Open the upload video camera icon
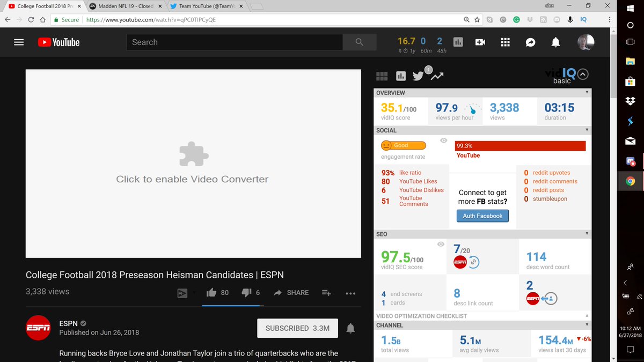 [480, 42]
